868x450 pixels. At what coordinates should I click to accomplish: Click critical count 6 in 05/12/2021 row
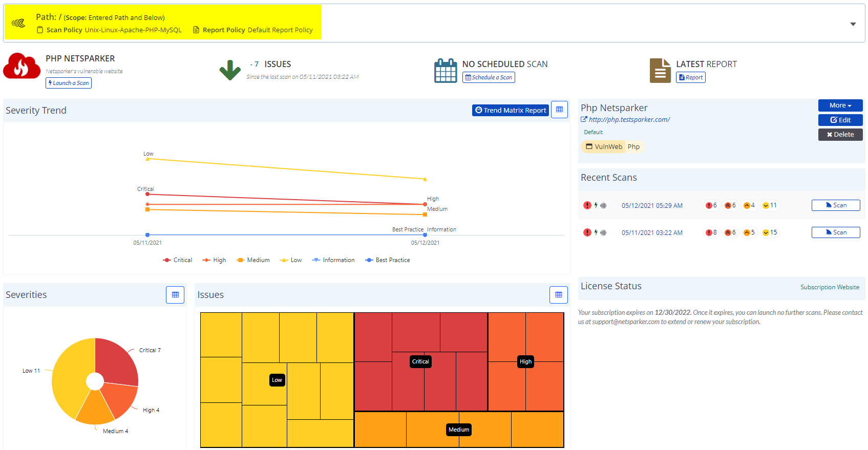(x=711, y=205)
